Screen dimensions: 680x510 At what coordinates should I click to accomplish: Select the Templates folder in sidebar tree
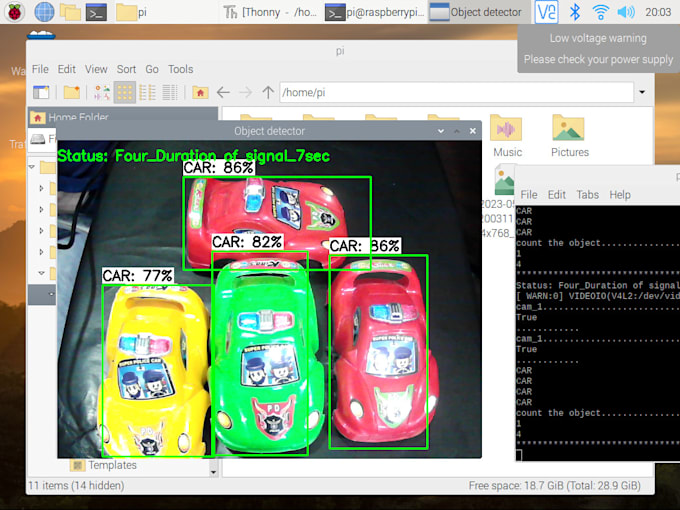[103, 465]
